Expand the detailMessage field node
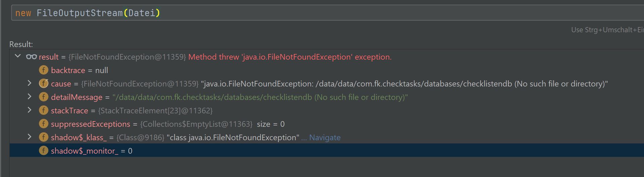Viewport: 644px width, 177px height. [x=30, y=97]
